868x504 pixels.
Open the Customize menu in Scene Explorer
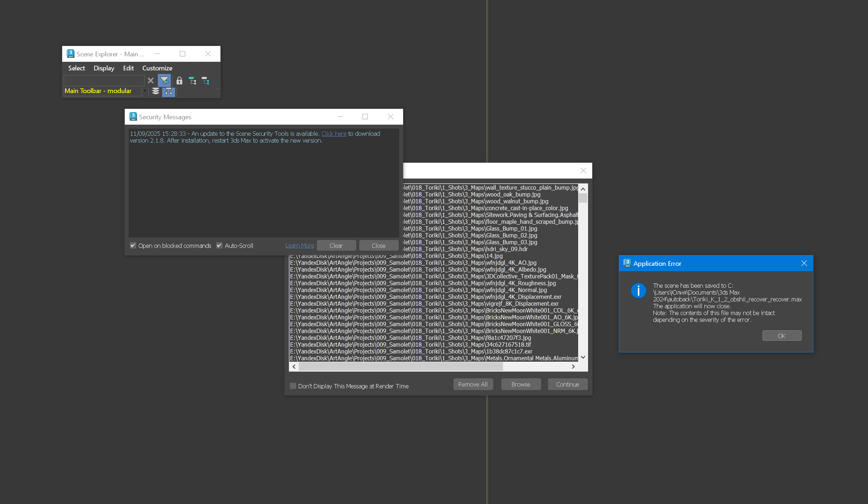157,68
